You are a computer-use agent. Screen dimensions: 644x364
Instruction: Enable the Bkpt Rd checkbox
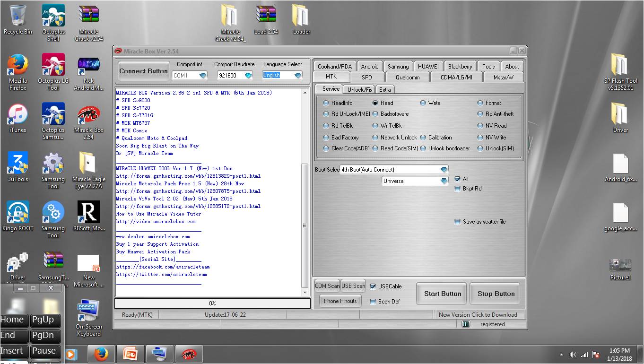pyautogui.click(x=457, y=188)
